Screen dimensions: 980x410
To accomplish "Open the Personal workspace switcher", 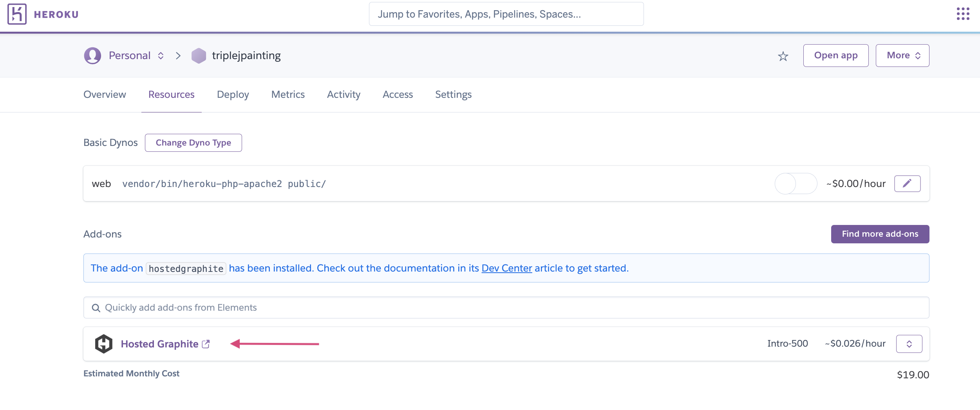I will pyautogui.click(x=161, y=56).
